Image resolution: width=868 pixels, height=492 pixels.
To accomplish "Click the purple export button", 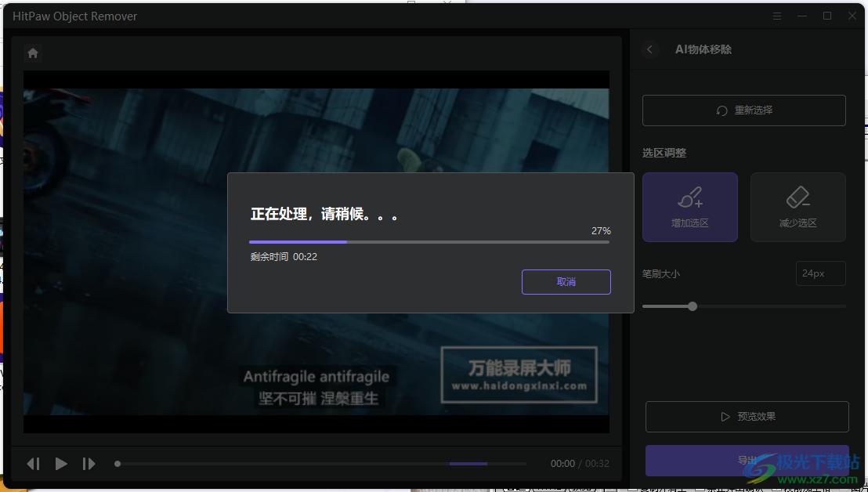I will [747, 461].
